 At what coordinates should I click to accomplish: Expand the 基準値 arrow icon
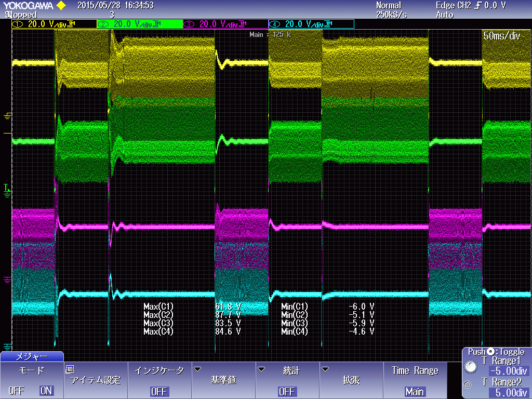click(197, 369)
